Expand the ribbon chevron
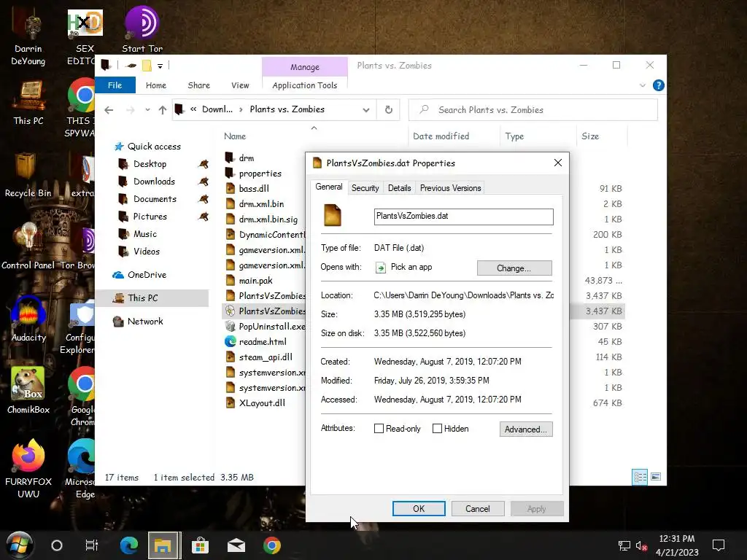 pyautogui.click(x=642, y=86)
